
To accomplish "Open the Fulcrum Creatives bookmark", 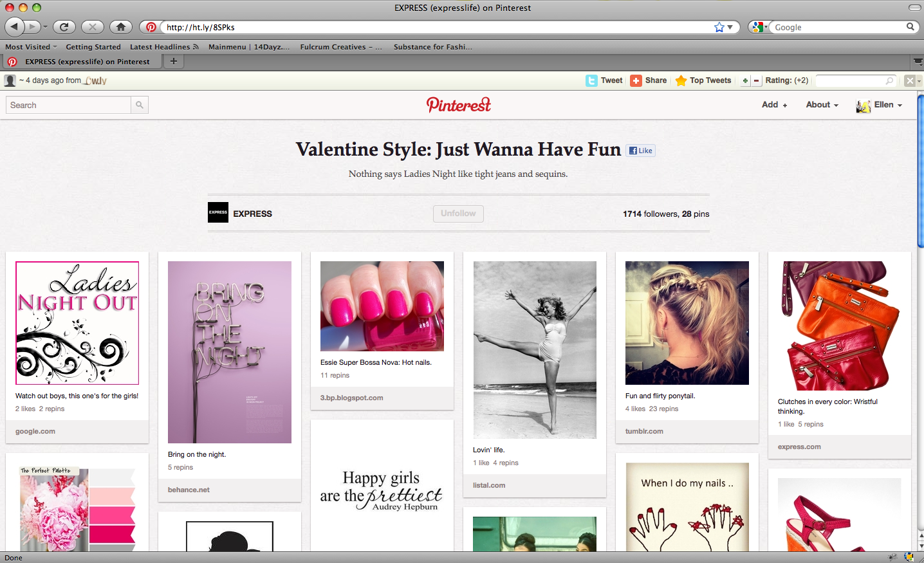I will click(341, 47).
